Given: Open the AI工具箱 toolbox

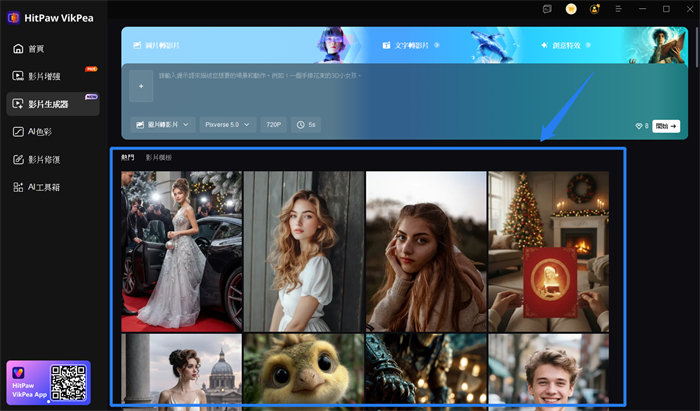Looking at the screenshot, I should [42, 187].
